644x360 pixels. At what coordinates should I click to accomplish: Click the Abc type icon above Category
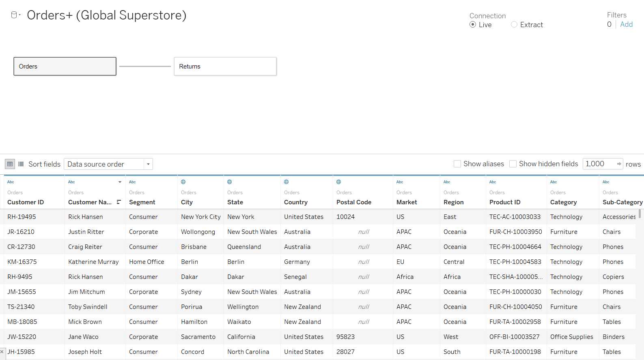coord(554,182)
